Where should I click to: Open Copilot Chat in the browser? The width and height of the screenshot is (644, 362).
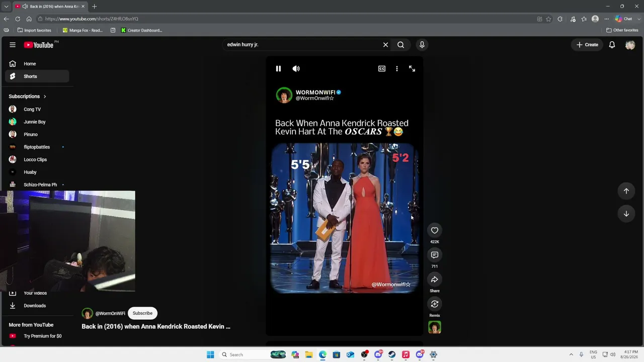pyautogui.click(x=624, y=19)
